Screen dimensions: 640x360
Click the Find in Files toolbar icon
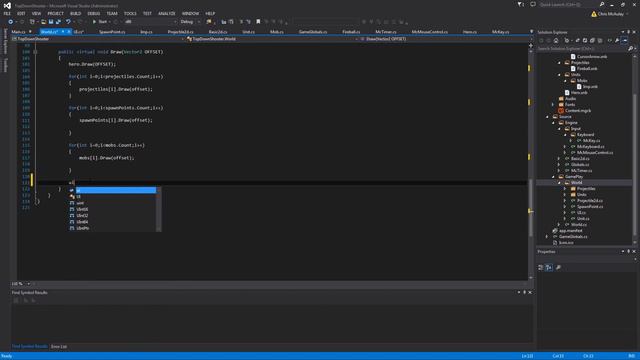[x=209, y=22]
